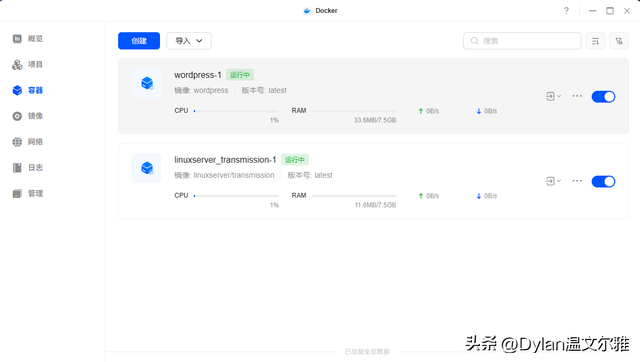Screen dimensions: 640x362
Task: Open the 网络 network section
Action: tap(28, 142)
